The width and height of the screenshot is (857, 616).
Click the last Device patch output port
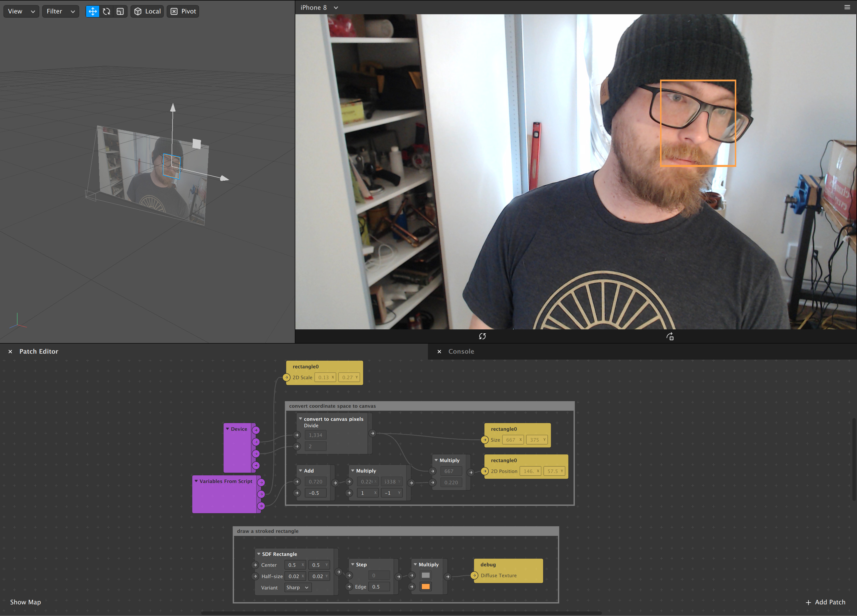coord(256,465)
